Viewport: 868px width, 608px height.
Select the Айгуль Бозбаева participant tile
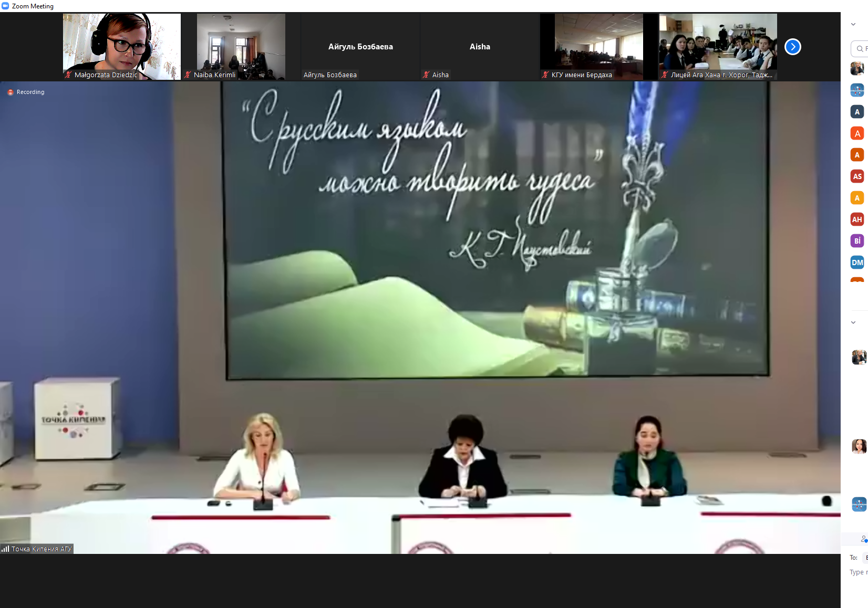coord(360,47)
